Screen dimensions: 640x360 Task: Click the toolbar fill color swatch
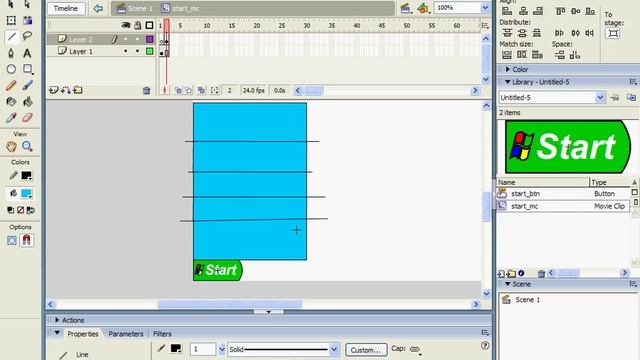[27, 194]
